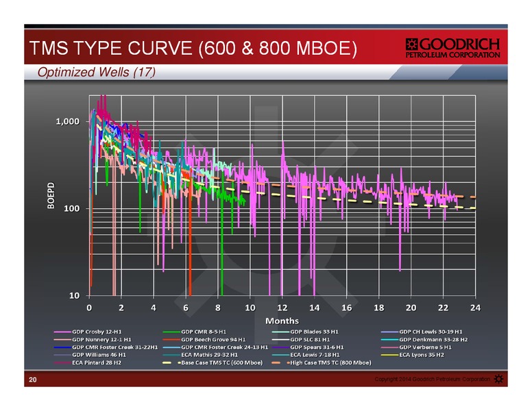Select legend entry 'ECA Pintard 28 H2'
Screen dimensions: 532x411
click(x=88, y=362)
